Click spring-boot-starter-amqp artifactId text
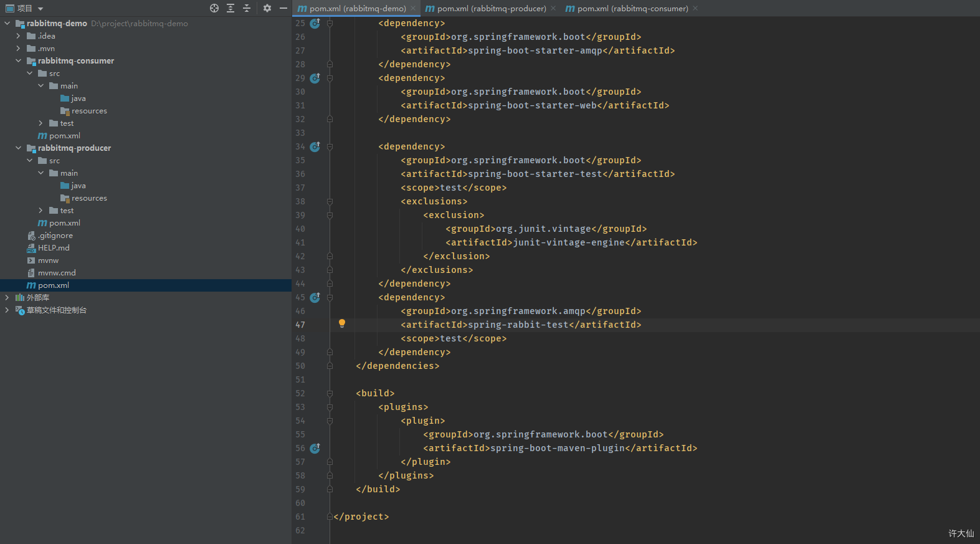Viewport: 980px width, 544px height. pyautogui.click(x=535, y=50)
